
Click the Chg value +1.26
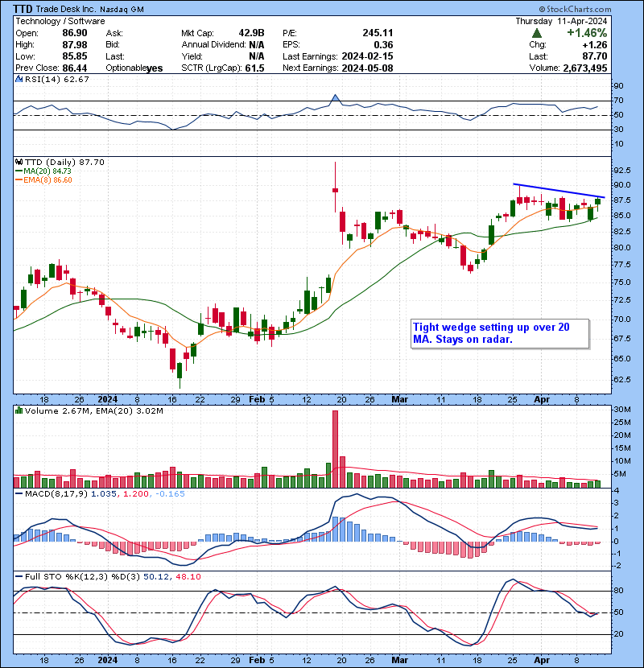coord(595,45)
